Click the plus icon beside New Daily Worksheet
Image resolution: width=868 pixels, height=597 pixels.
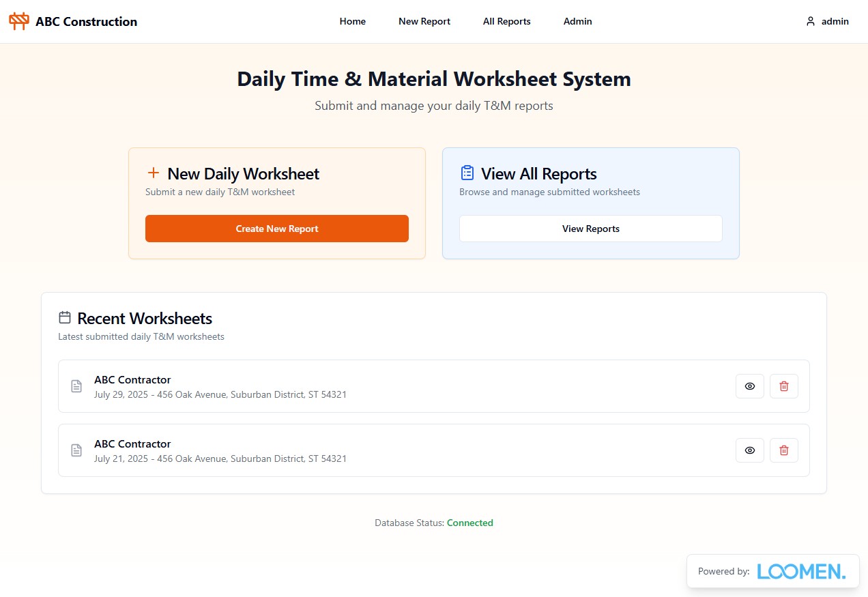(154, 173)
